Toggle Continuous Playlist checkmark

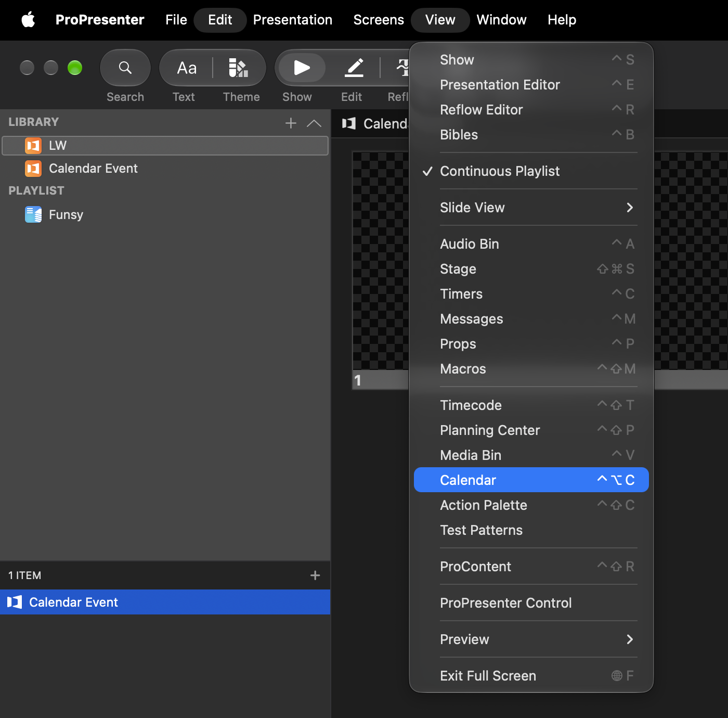(531, 171)
